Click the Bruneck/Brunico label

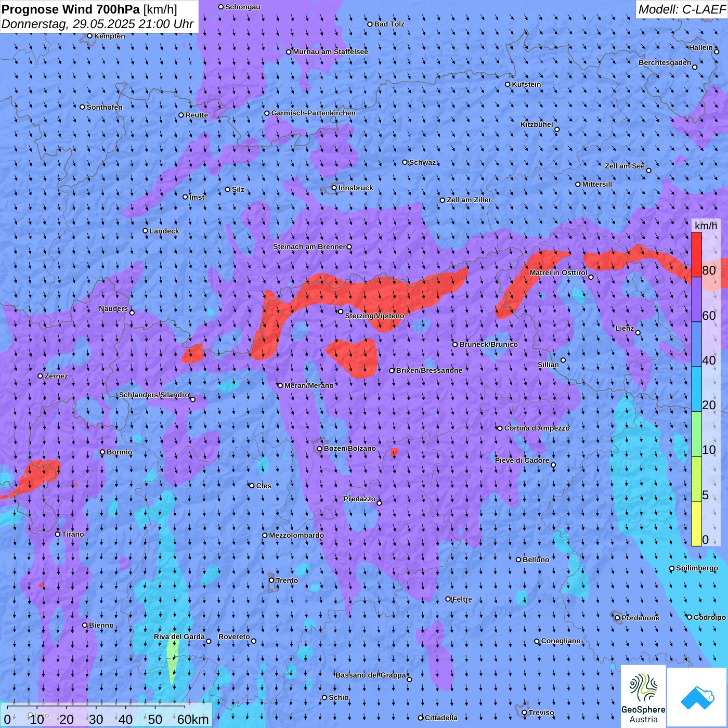(488, 344)
